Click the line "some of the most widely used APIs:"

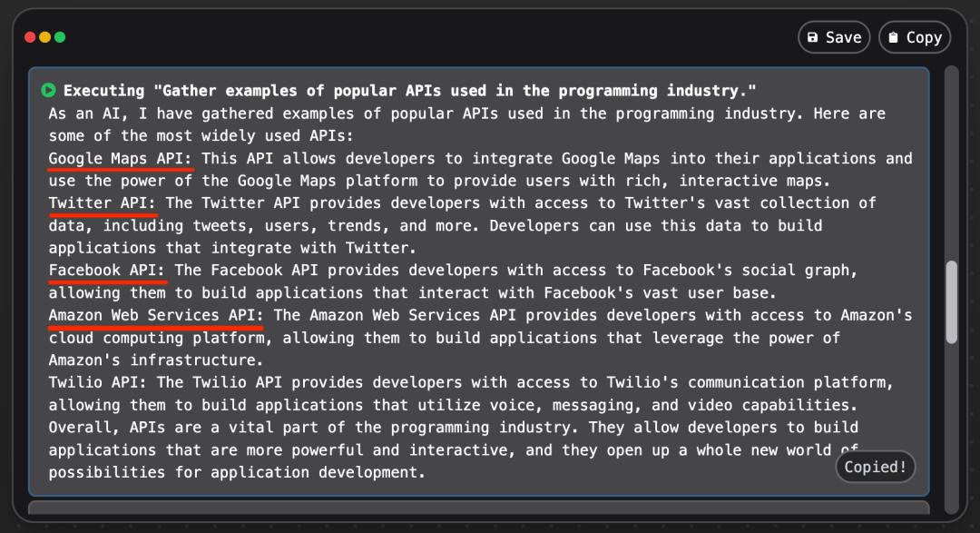point(201,136)
